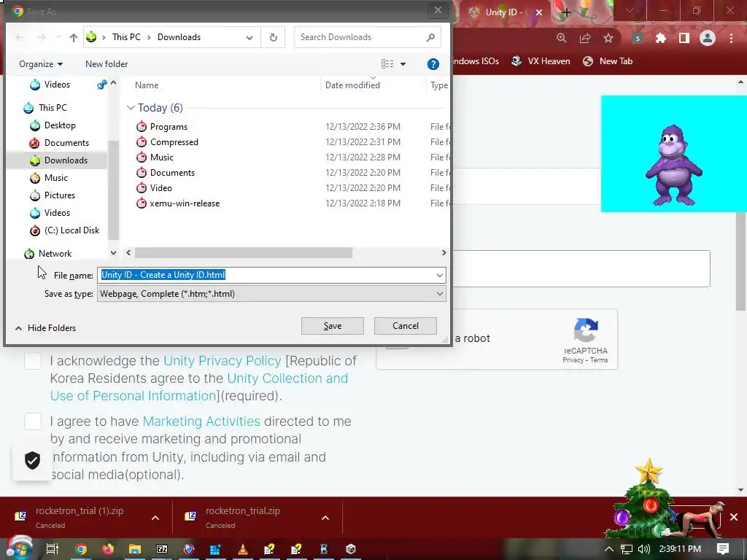Screen dimensions: 747x560
Task: Open File Explorer from taskbar
Action: pyautogui.click(x=135, y=549)
